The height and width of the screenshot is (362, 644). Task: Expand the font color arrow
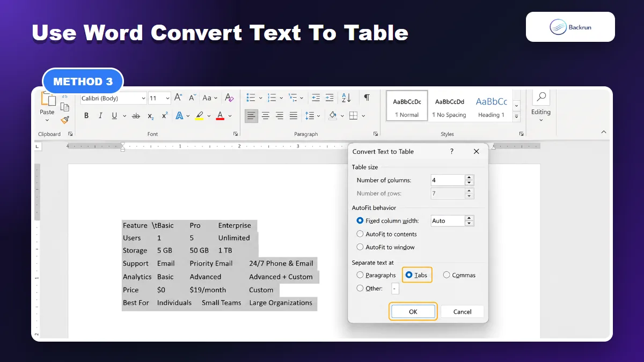click(x=230, y=115)
